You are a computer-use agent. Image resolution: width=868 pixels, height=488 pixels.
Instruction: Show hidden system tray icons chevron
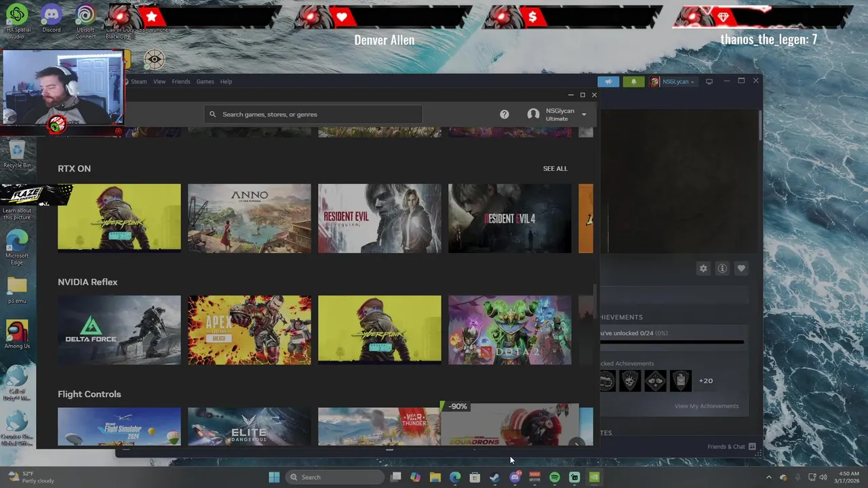768,477
